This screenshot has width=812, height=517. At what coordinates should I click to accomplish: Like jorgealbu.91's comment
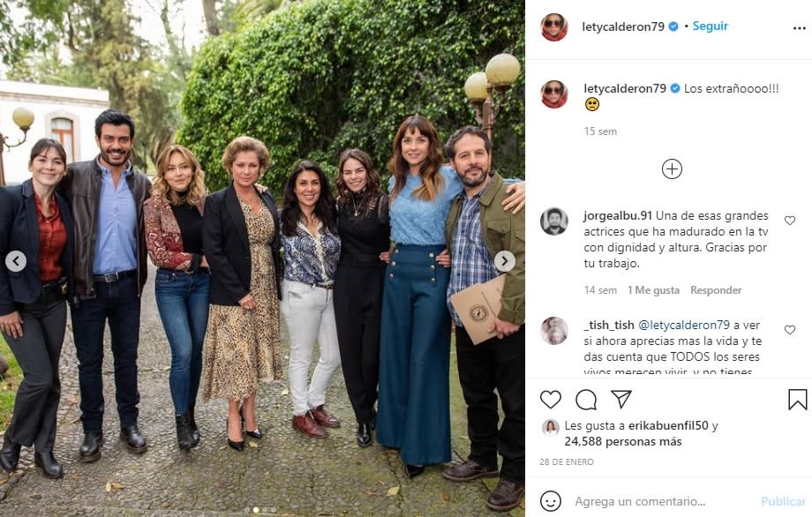point(790,221)
